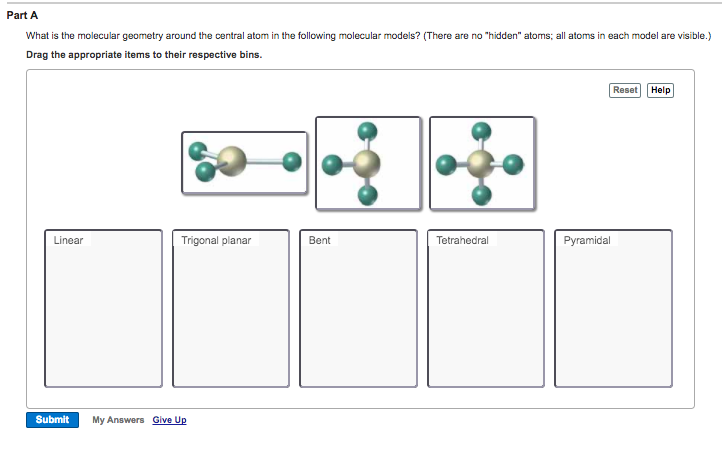Click the Part A heading

point(22,15)
